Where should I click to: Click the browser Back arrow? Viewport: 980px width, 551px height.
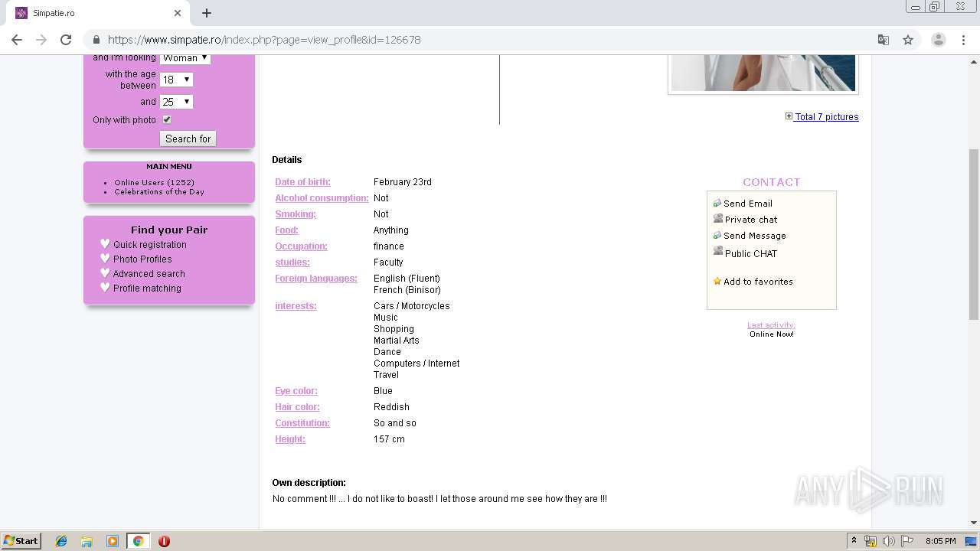tap(17, 40)
